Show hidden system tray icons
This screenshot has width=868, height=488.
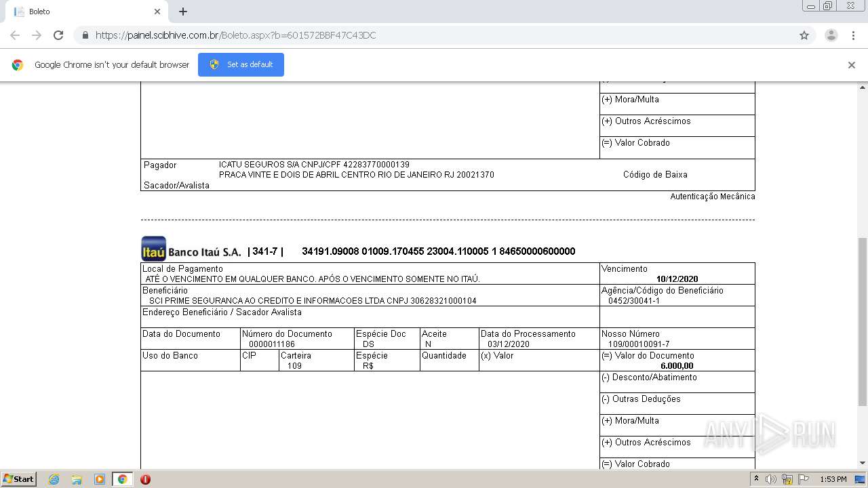click(756, 479)
